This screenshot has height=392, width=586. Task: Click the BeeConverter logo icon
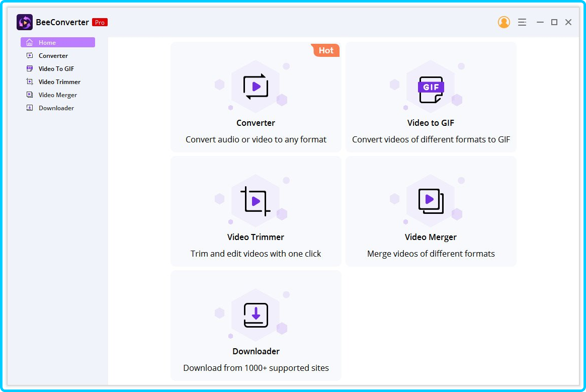pyautogui.click(x=25, y=23)
